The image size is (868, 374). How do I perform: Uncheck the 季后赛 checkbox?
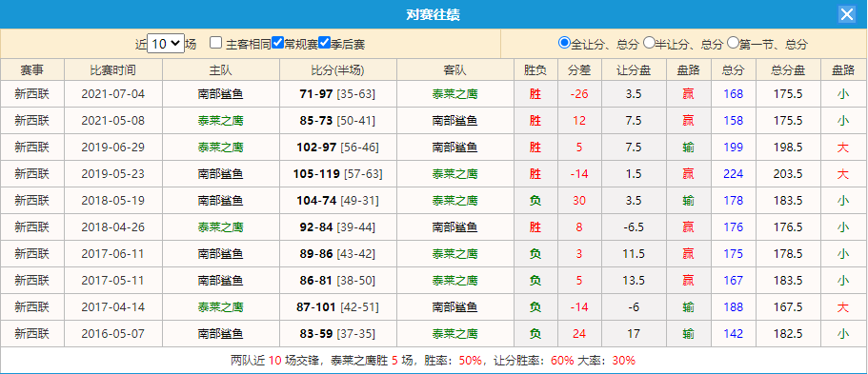(x=324, y=43)
